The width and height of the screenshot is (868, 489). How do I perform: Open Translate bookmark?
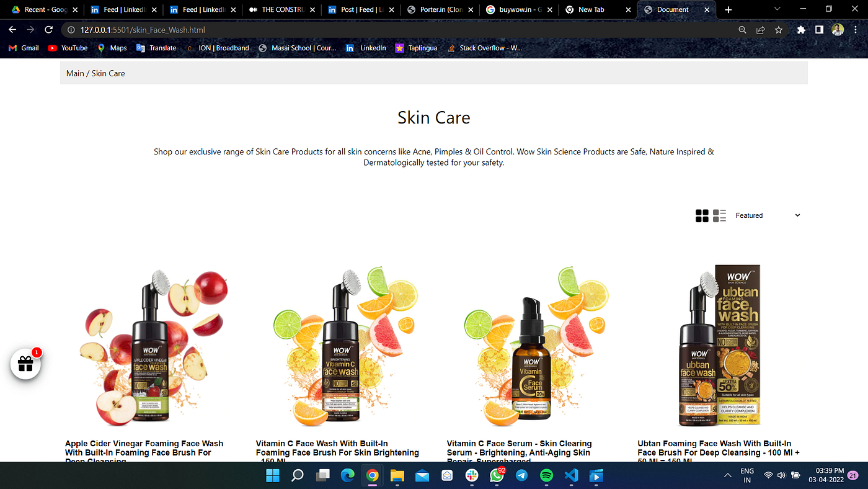(x=156, y=48)
